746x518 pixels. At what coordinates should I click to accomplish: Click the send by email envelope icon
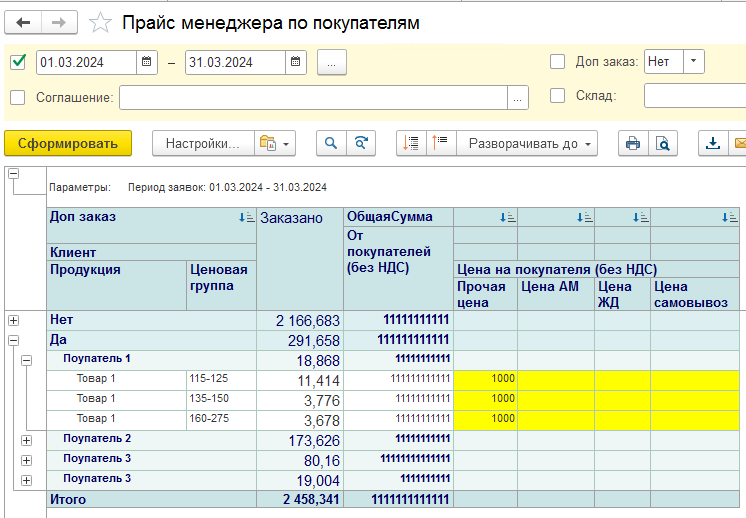pos(738,143)
